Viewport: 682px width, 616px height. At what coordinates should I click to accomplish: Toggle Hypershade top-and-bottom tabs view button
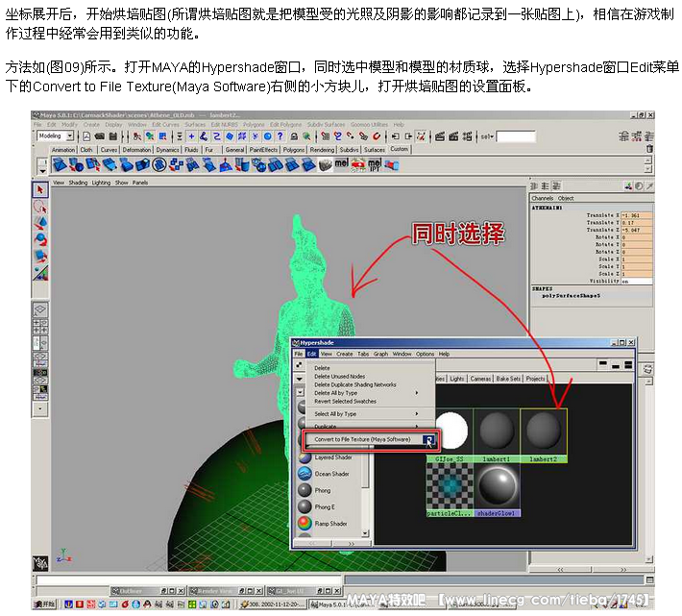click(x=628, y=364)
